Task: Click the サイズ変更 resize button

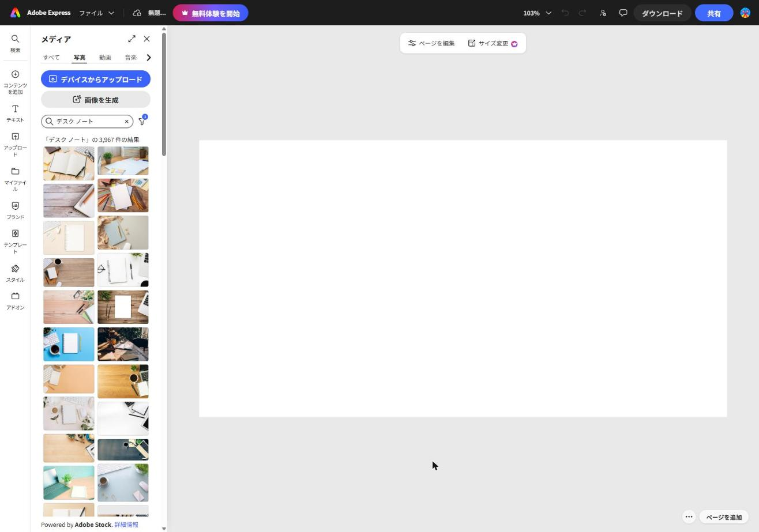Action: click(493, 43)
